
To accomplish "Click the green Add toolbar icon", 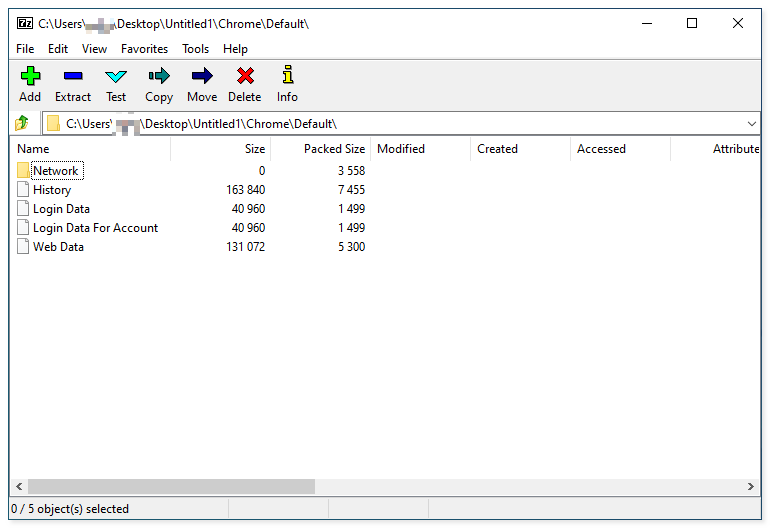I will pyautogui.click(x=30, y=76).
